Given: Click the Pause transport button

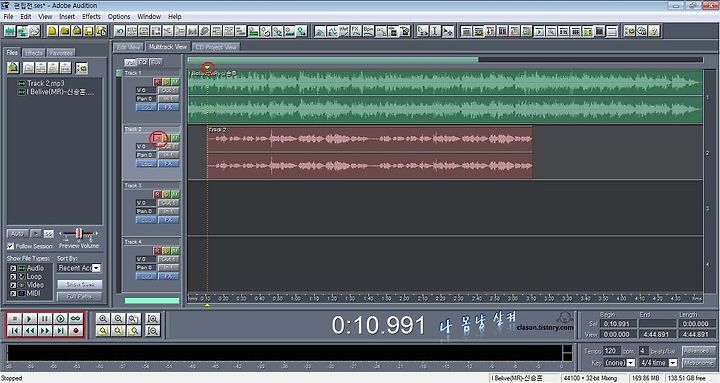Looking at the screenshot, I should click(x=45, y=318).
